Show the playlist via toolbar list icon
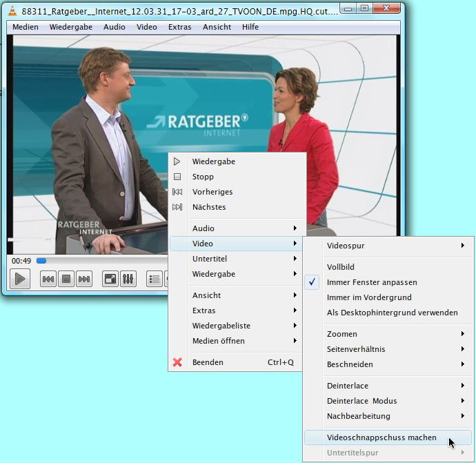Viewport: 476px width, 463px height. tap(155, 279)
